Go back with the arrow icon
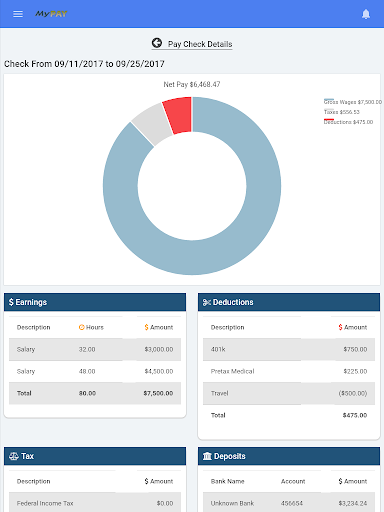Viewport: 384px width, 512px height. pyautogui.click(x=157, y=43)
